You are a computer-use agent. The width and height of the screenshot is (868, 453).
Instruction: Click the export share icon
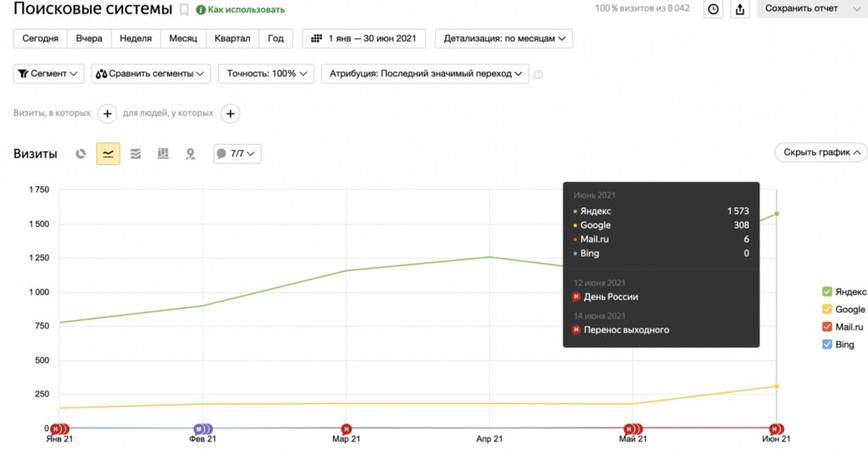pos(740,9)
